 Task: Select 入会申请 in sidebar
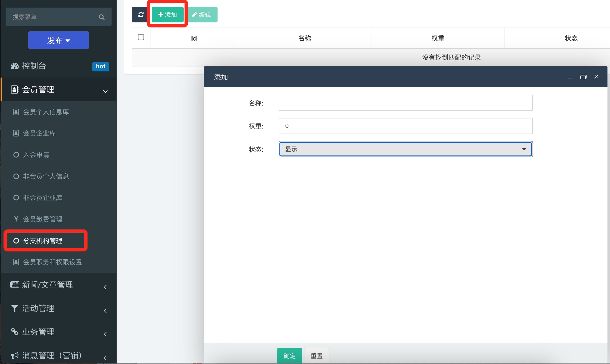click(36, 155)
